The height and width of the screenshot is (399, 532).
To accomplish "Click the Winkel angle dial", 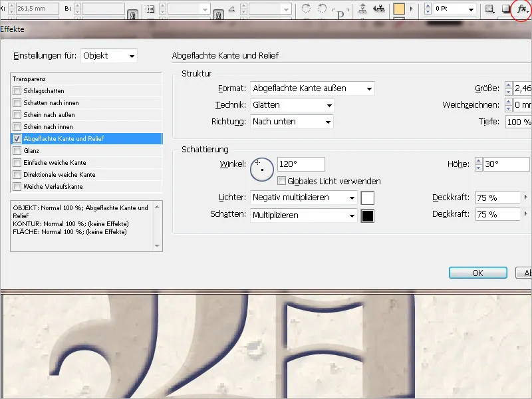I will [x=262, y=170].
